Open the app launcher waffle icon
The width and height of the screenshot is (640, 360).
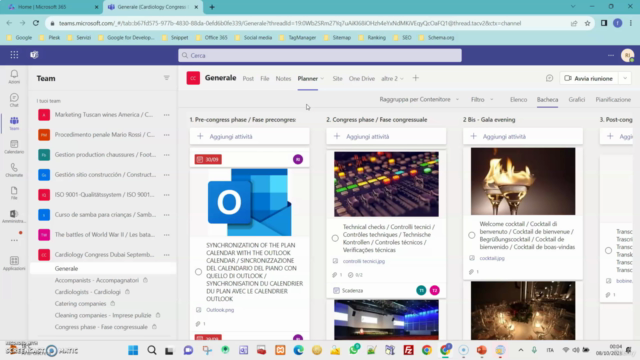click(14, 55)
